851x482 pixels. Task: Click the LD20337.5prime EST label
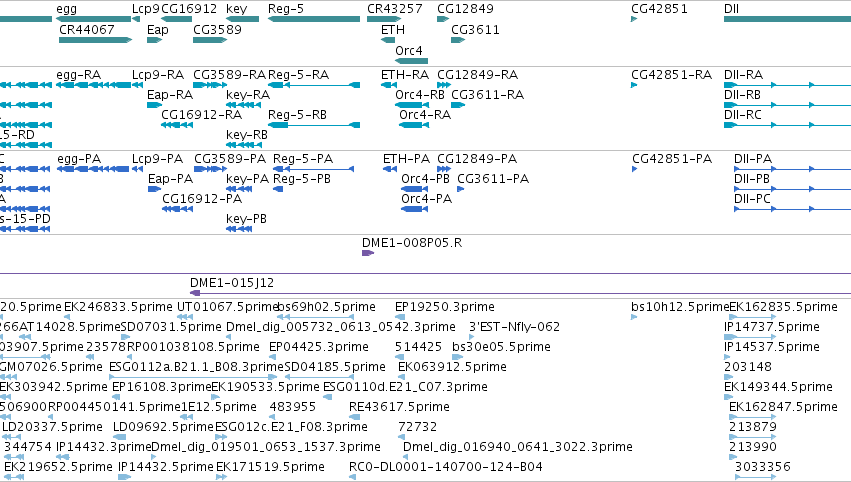click(53, 427)
